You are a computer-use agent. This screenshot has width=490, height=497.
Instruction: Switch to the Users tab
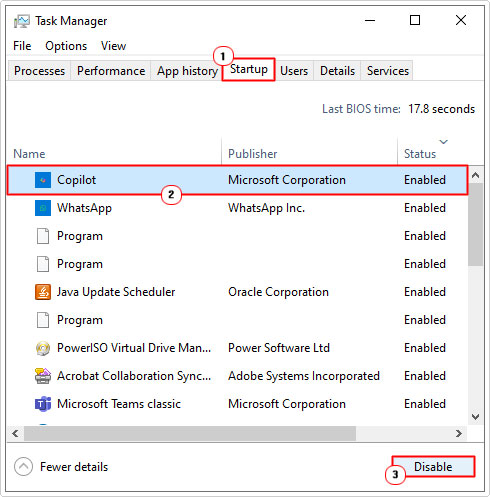(294, 71)
